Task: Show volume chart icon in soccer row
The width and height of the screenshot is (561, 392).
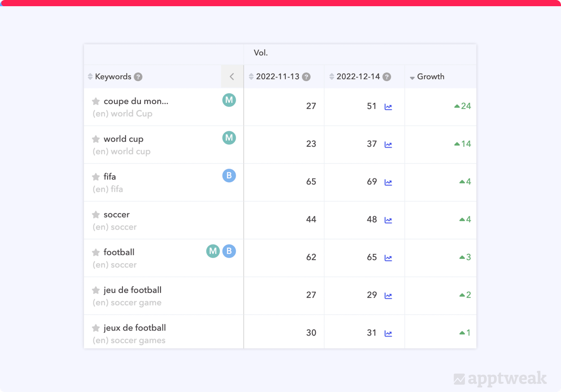Action: (388, 220)
